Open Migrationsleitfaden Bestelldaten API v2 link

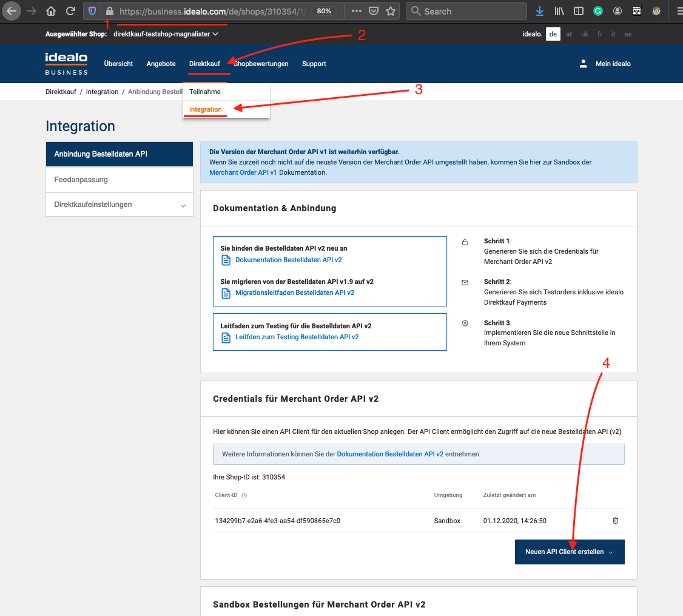294,293
